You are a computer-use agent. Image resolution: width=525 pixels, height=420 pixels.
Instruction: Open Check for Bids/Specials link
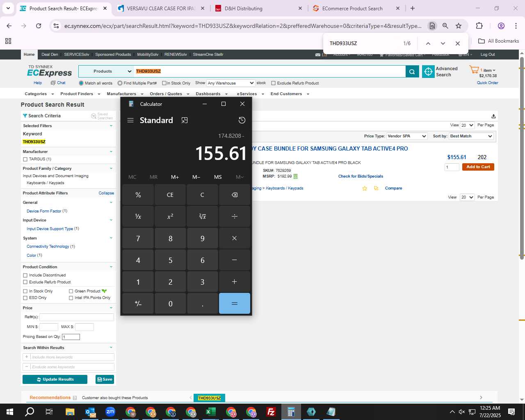(361, 176)
